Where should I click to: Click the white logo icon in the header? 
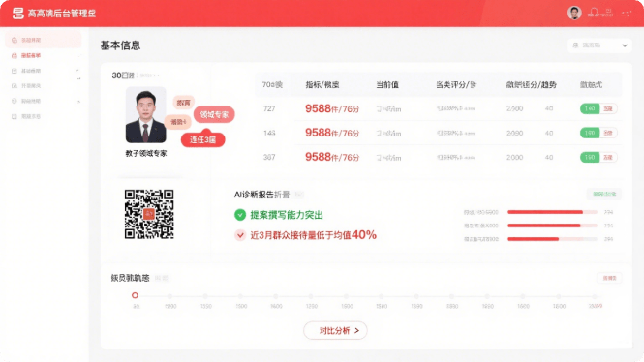(x=17, y=14)
